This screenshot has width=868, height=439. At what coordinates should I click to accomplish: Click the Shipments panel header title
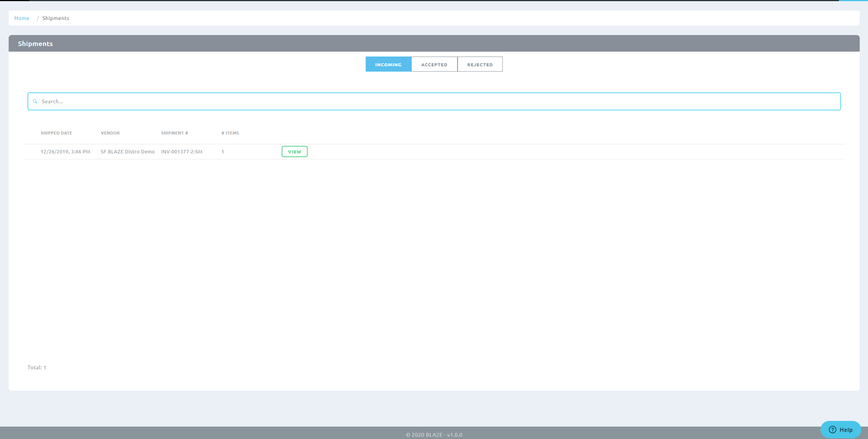[35, 44]
